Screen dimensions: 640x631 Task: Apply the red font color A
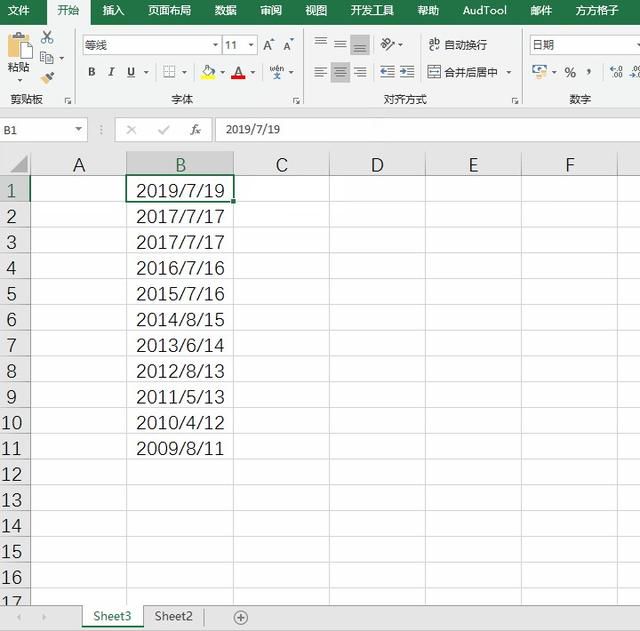pos(238,72)
